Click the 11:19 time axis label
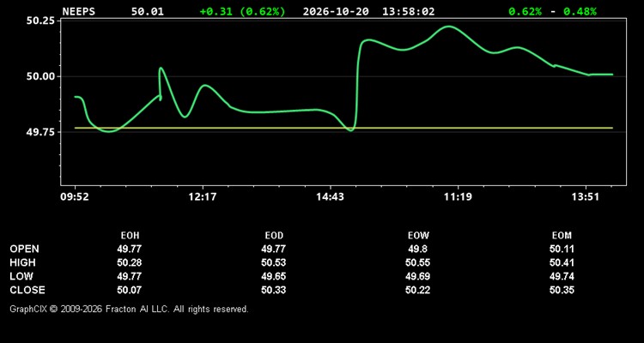The image size is (644, 343). point(458,197)
